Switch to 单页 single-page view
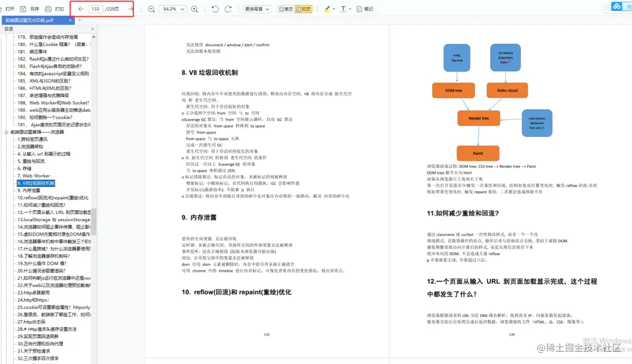632x364 pixels. coord(285,9)
